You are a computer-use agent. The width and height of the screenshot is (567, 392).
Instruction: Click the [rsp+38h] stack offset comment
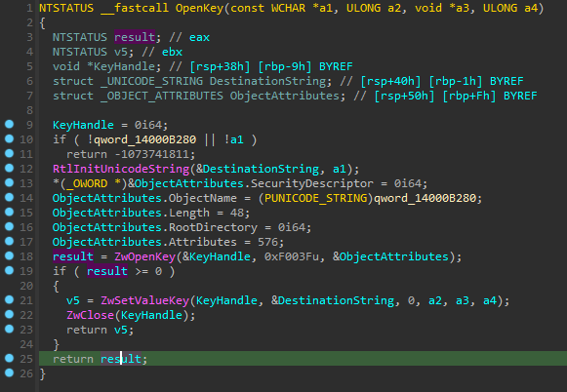(220, 66)
